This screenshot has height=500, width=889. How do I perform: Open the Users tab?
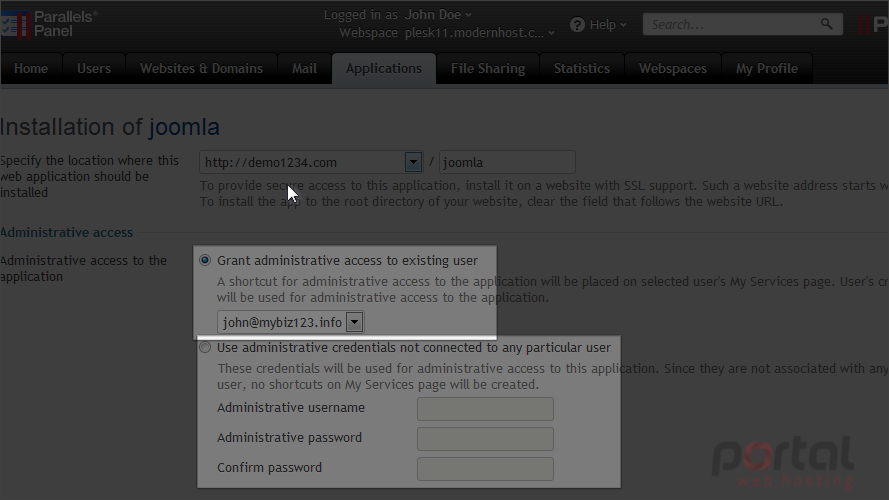click(94, 69)
